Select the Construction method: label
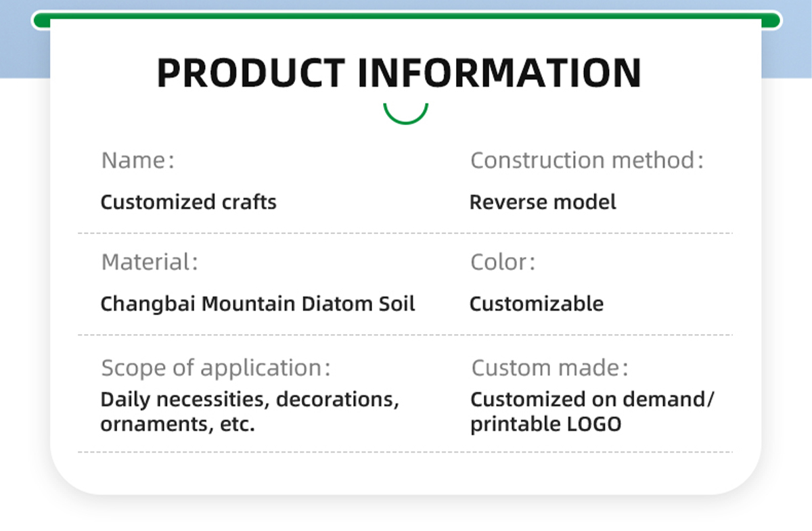 587,161
